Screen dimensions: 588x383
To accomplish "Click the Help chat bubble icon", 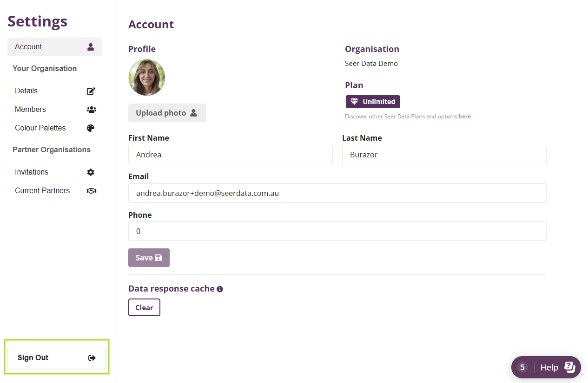I will click(570, 367).
